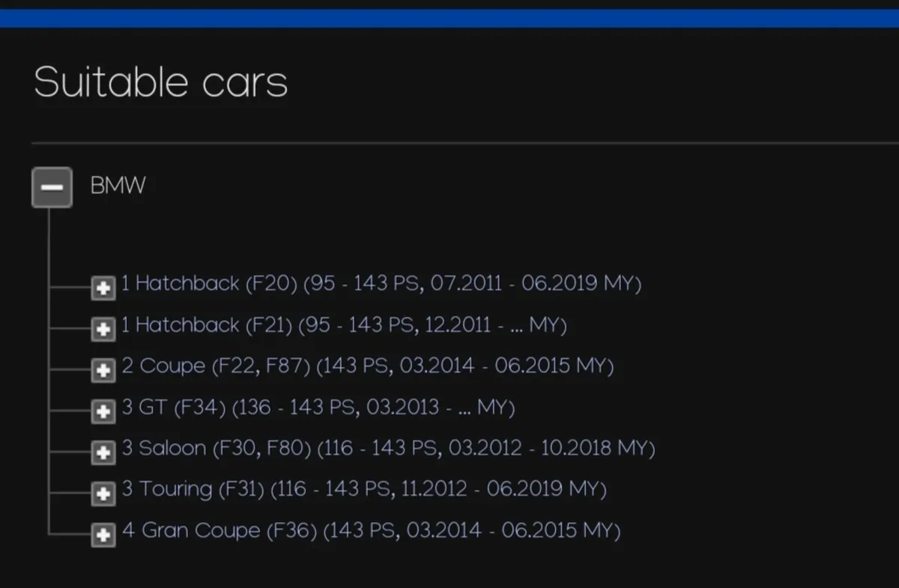Click the Suitable cars heading
The width and height of the screenshot is (899, 588).
[x=160, y=82]
